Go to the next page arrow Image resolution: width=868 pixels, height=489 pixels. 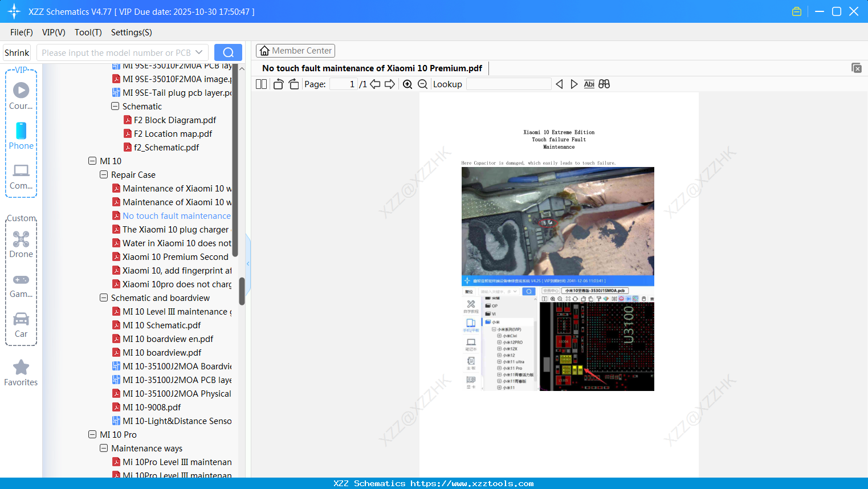click(390, 84)
